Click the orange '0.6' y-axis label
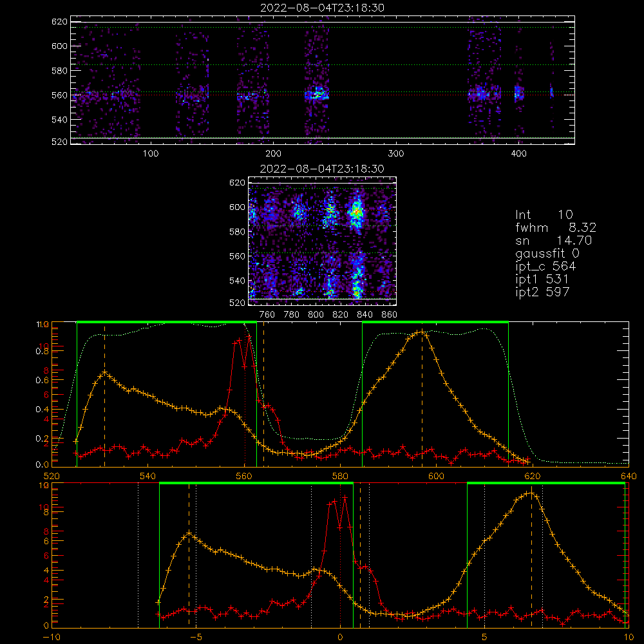The image size is (644, 644). click(43, 381)
